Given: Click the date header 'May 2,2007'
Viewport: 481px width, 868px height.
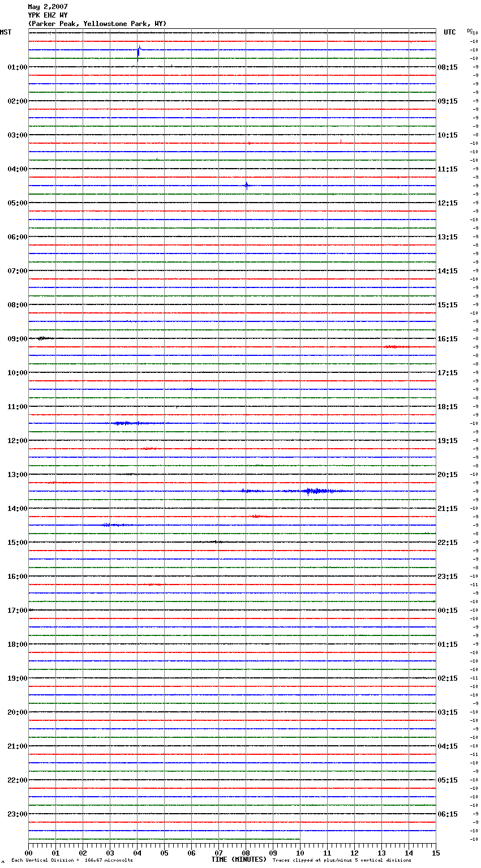Looking at the screenshot, I should [48, 7].
